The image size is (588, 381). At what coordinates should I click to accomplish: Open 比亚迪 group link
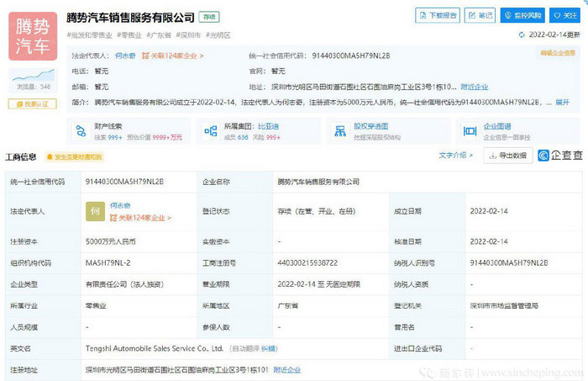[268, 126]
